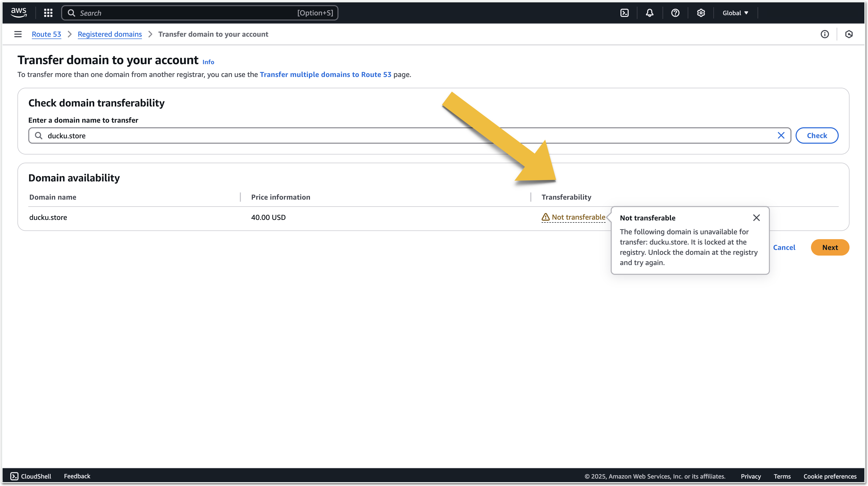Open the notifications bell
The width and height of the screenshot is (868, 486).
[x=650, y=13]
